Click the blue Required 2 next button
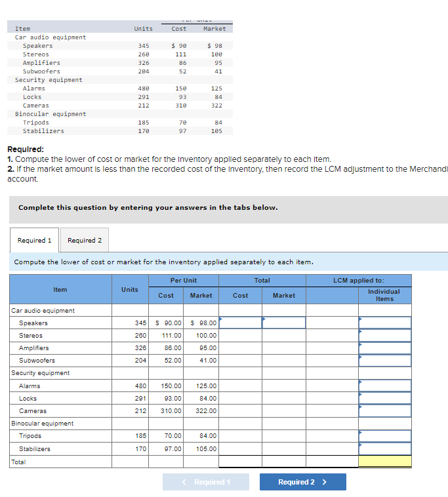The image size is (448, 497). 303,482
